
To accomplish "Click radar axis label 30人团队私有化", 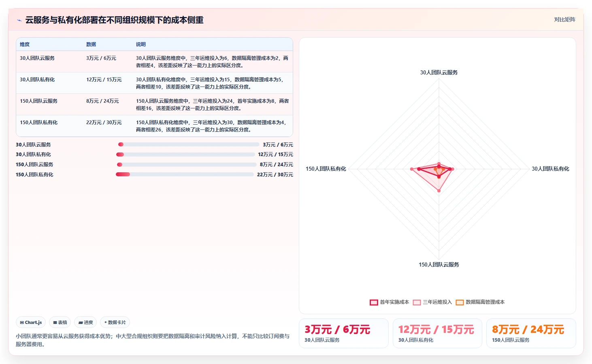I will [x=550, y=169].
